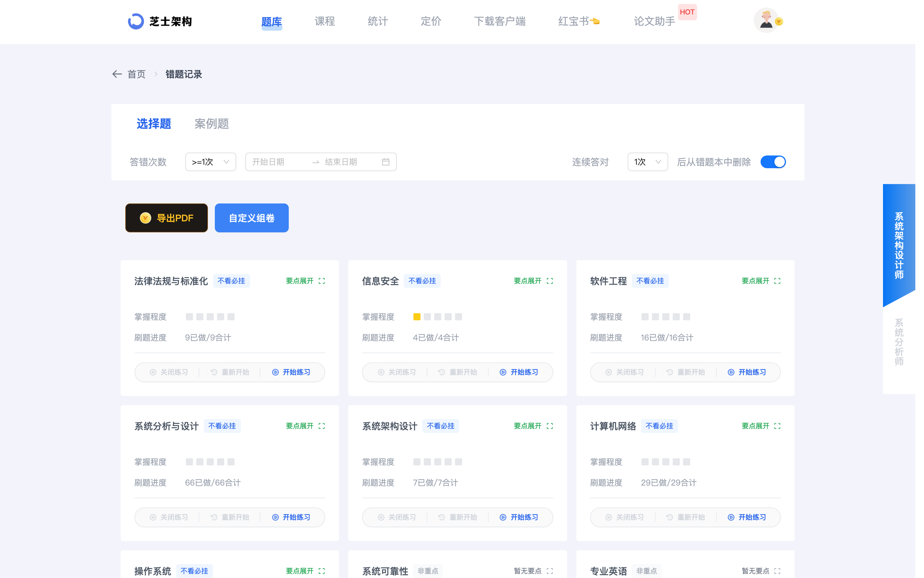
Task: Click 不看必挂 tag on 法律法规与标准化
Action: click(231, 281)
